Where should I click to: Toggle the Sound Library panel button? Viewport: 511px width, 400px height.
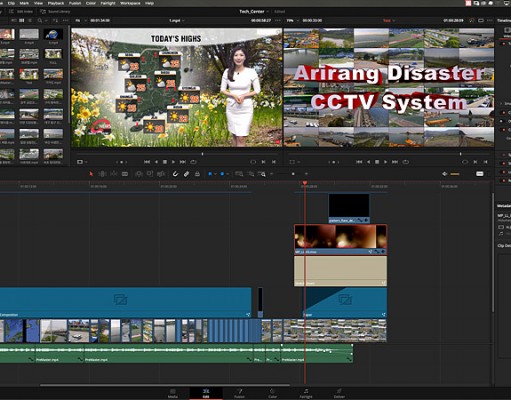[x=55, y=11]
